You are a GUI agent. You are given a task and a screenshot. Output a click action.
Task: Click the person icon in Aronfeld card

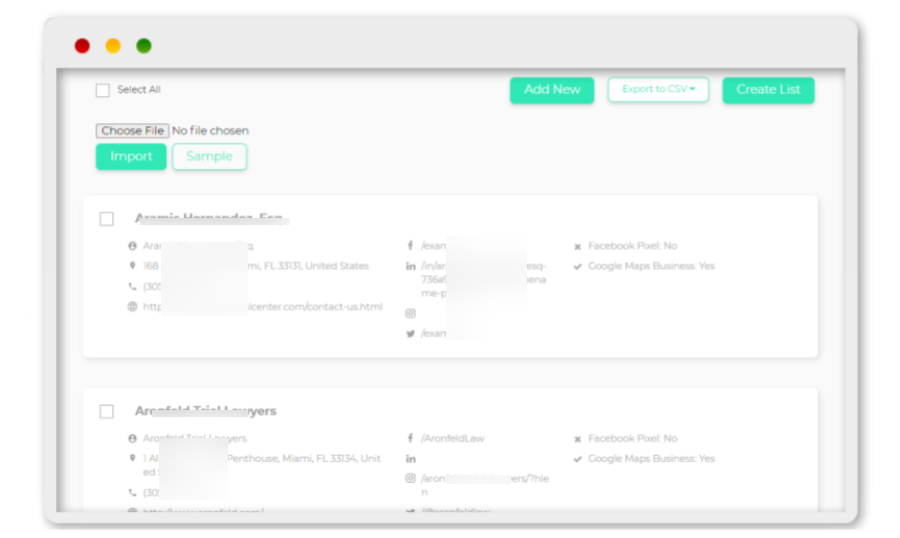[x=133, y=438]
